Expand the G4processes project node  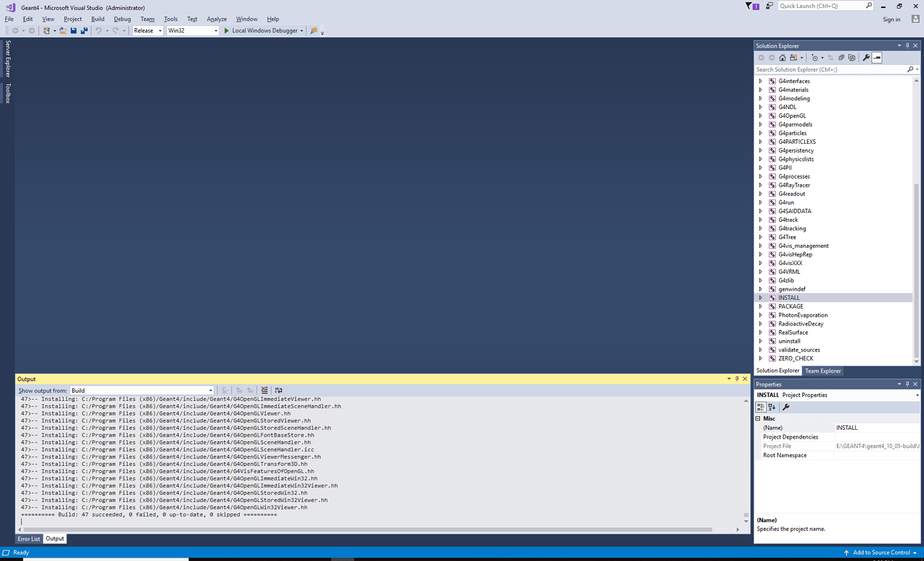(x=760, y=177)
